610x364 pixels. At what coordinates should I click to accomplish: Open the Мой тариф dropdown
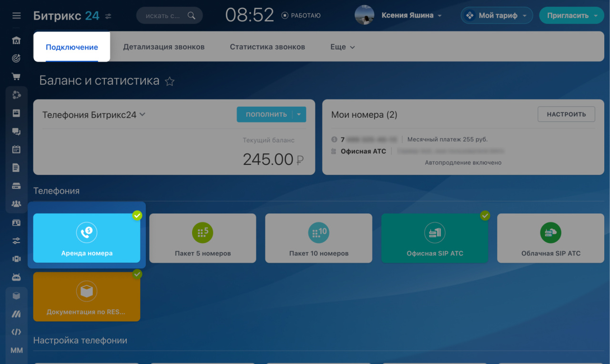pos(497,16)
